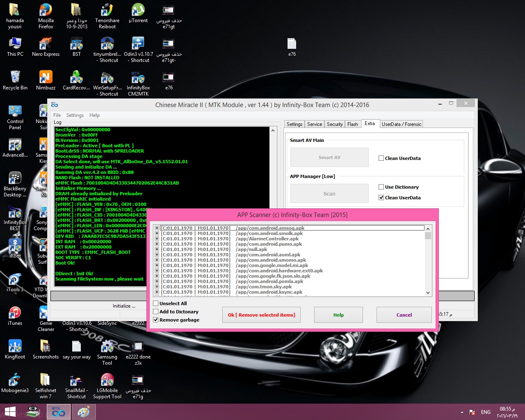Toggle the Unselect All checkbox
The height and width of the screenshot is (420, 525).
[156, 304]
